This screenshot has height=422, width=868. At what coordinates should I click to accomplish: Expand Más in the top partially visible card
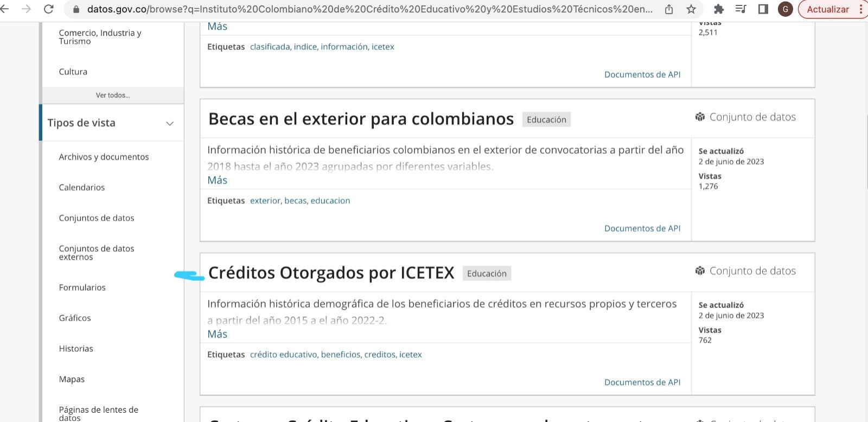pyautogui.click(x=217, y=27)
